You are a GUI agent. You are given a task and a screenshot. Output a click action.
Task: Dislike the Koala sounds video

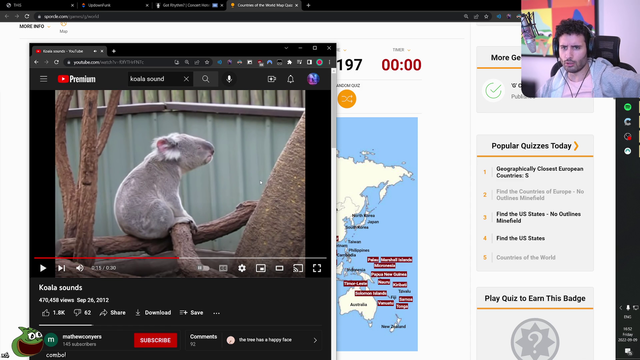82,313
